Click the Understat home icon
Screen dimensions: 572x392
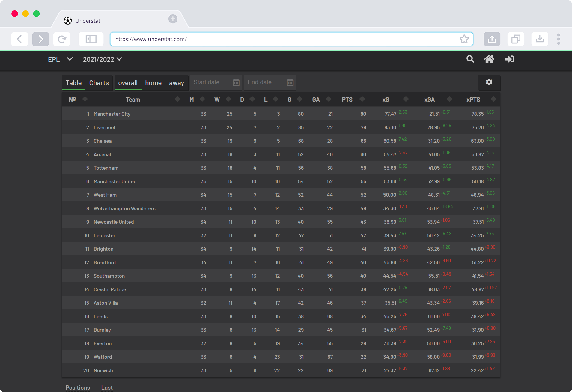(489, 59)
